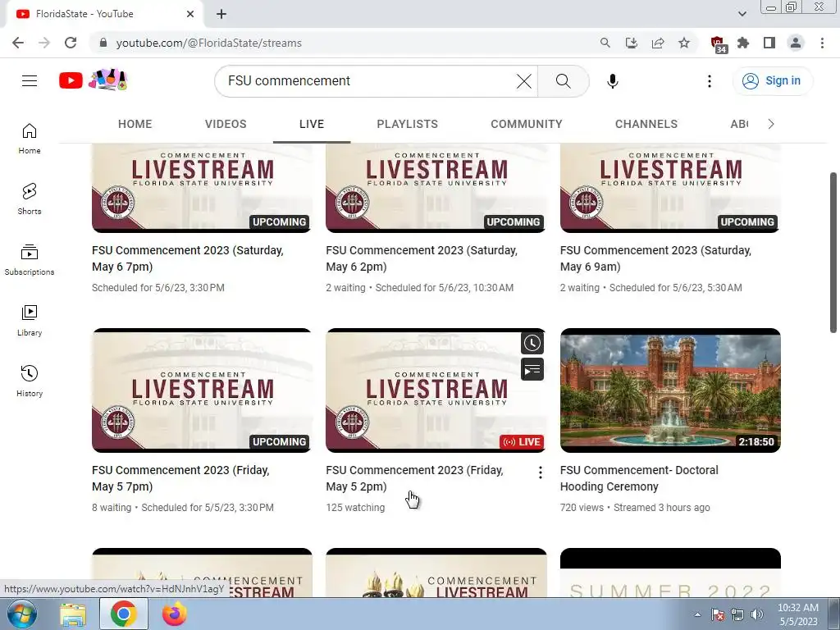Open the YouTube hamburger guide menu
The image size is (840, 630).
coord(30,81)
